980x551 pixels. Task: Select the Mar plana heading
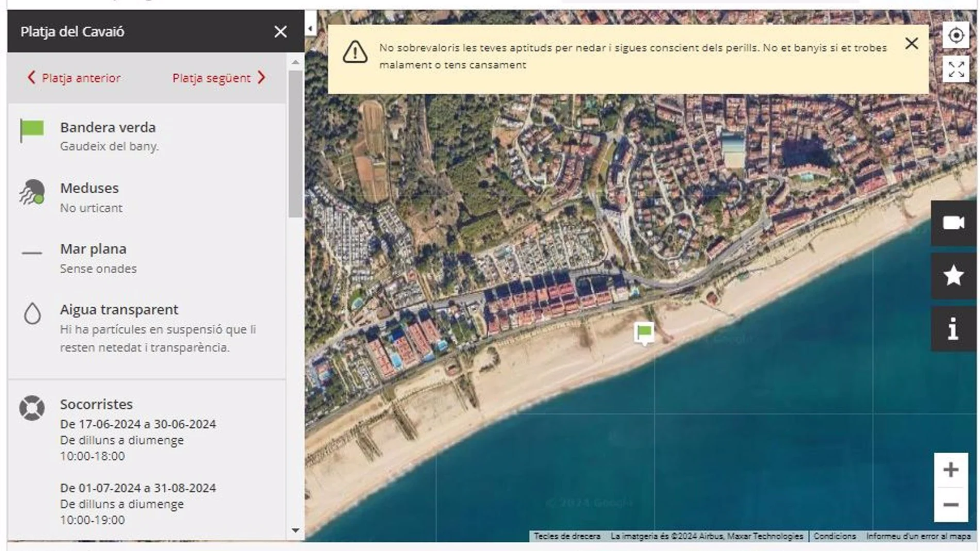(x=93, y=249)
